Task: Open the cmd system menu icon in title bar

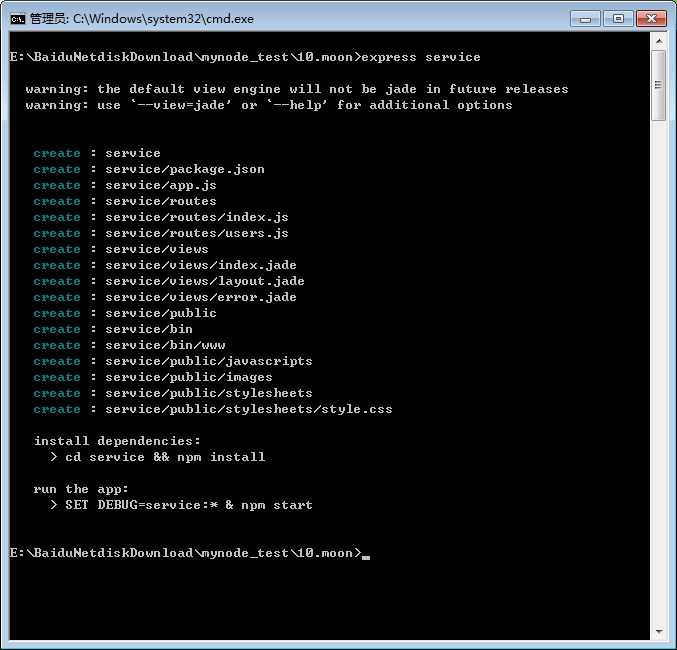Action: (x=18, y=19)
